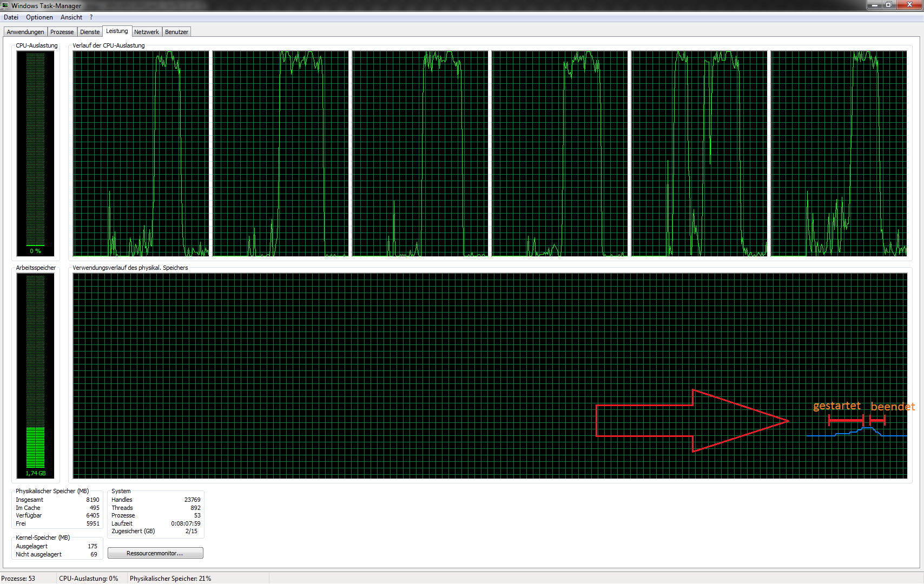Open the Optionen menu
The width and height of the screenshot is (924, 584).
[39, 17]
